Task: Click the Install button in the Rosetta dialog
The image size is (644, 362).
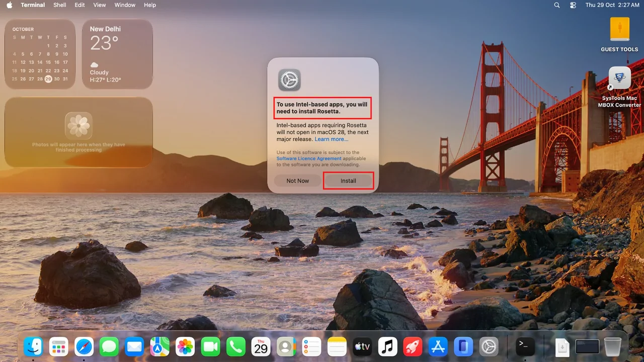Action: 348,180
